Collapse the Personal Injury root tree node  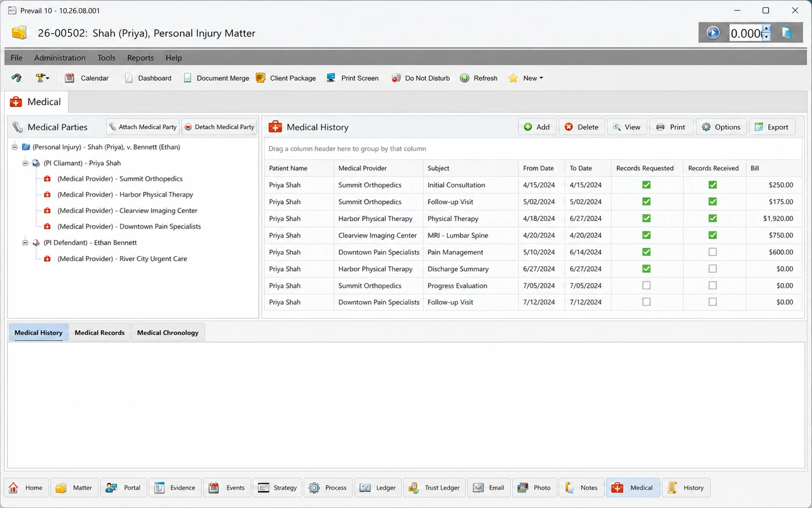15,147
